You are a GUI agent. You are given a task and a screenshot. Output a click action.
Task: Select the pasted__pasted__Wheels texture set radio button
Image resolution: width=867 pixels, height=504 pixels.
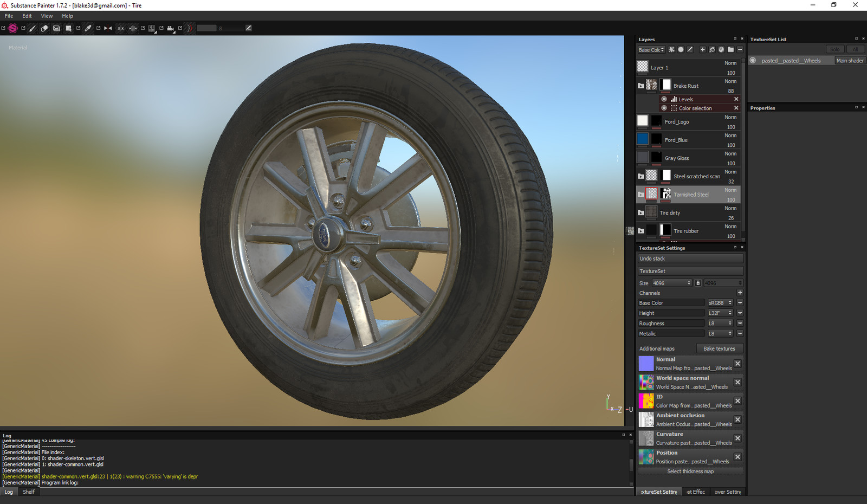coord(753,60)
